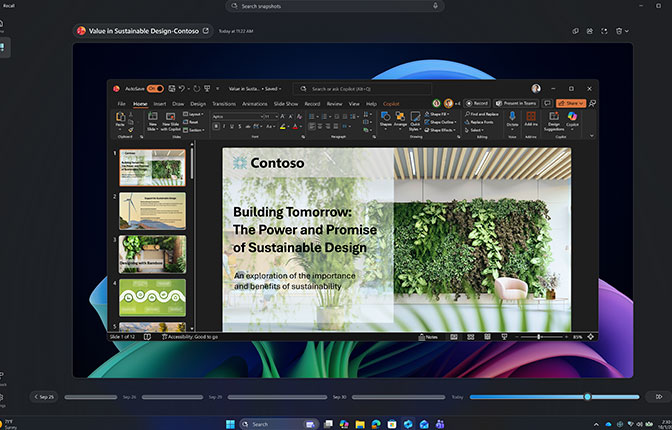Click the Increase Font Size icon

(283, 116)
